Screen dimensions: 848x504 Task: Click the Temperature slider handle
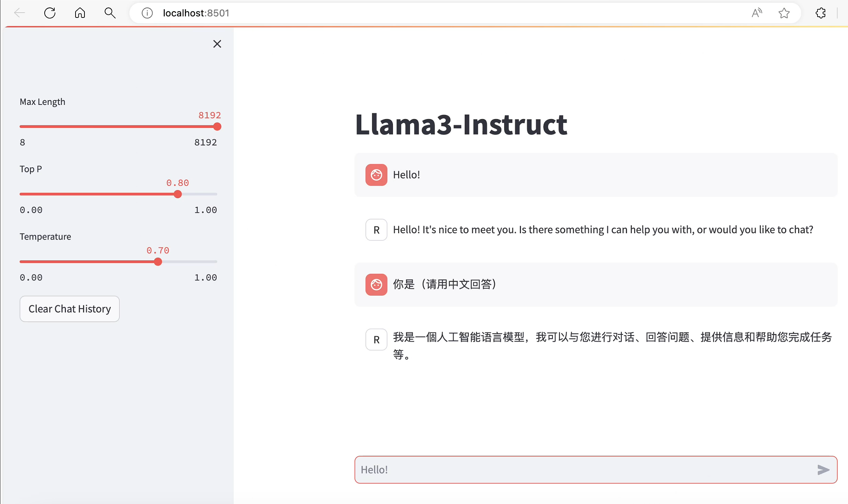coord(159,261)
